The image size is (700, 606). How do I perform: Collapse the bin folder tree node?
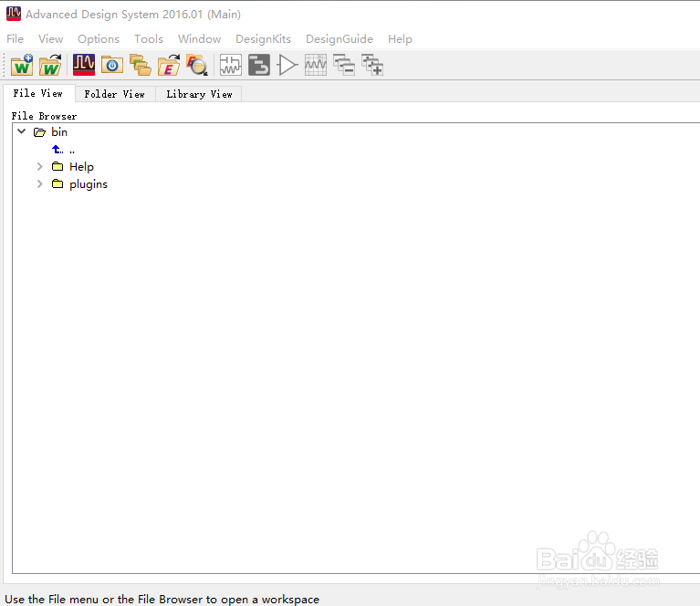21,131
